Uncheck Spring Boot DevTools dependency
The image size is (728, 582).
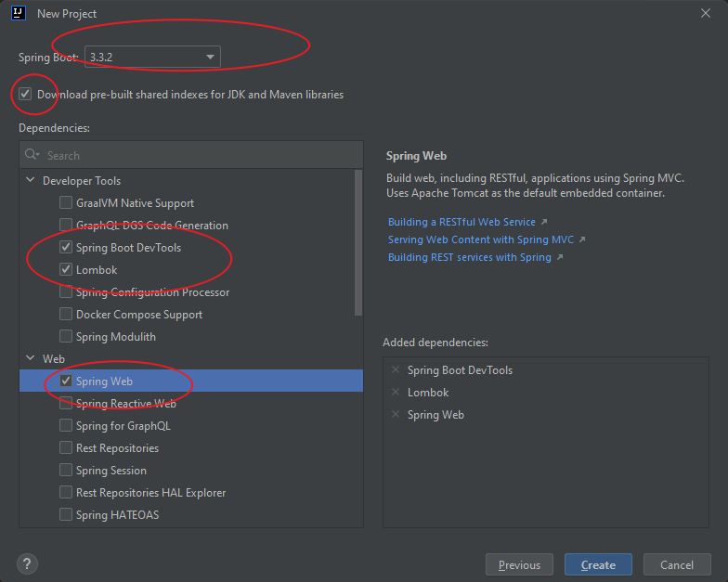[x=66, y=247]
